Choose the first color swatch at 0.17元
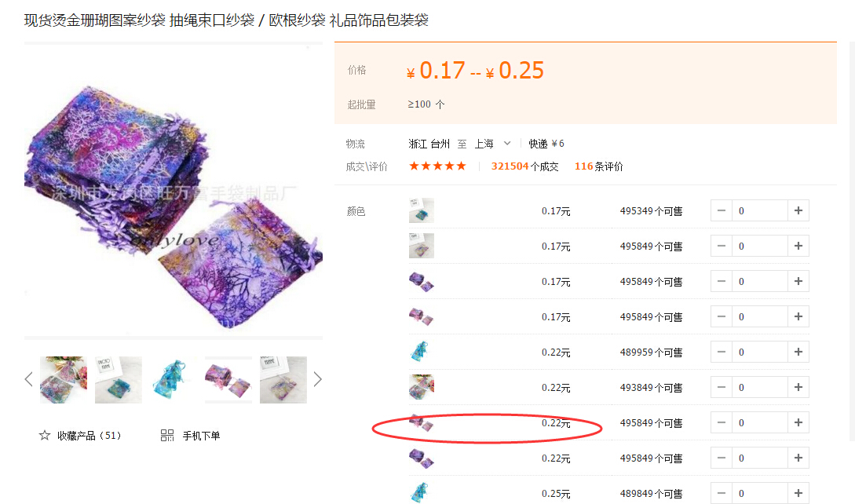The width and height of the screenshot is (855, 504). point(422,210)
